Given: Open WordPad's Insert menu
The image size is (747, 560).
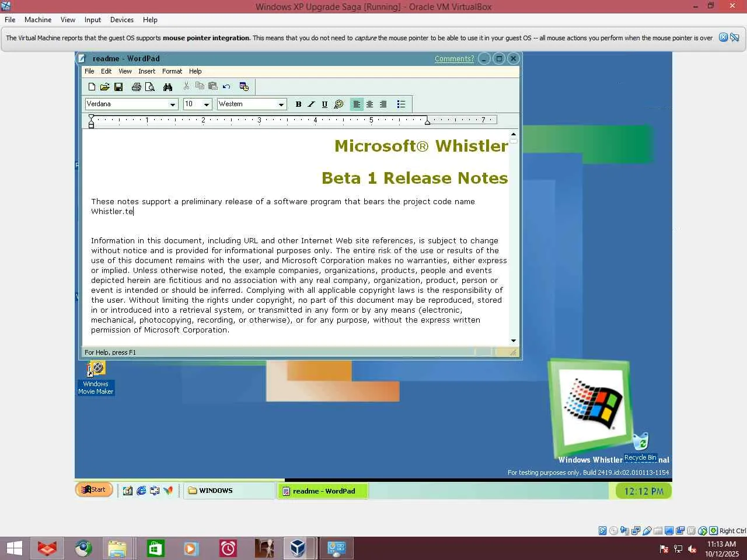Looking at the screenshot, I should tap(146, 71).
